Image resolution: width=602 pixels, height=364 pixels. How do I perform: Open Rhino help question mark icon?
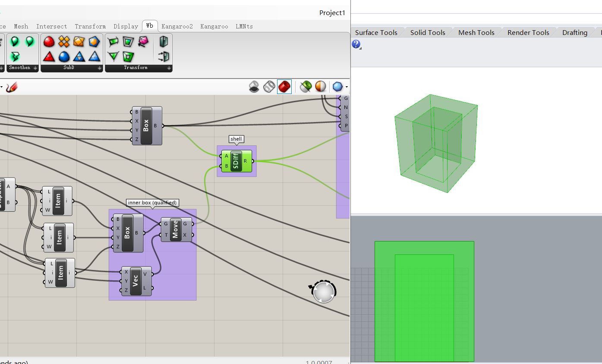pos(356,44)
